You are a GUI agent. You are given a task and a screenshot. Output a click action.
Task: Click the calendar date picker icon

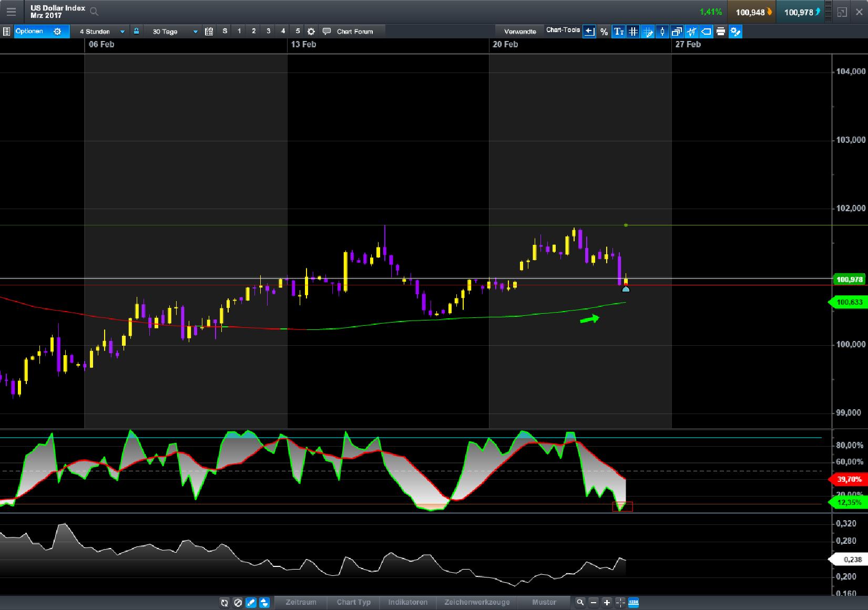[x=209, y=31]
